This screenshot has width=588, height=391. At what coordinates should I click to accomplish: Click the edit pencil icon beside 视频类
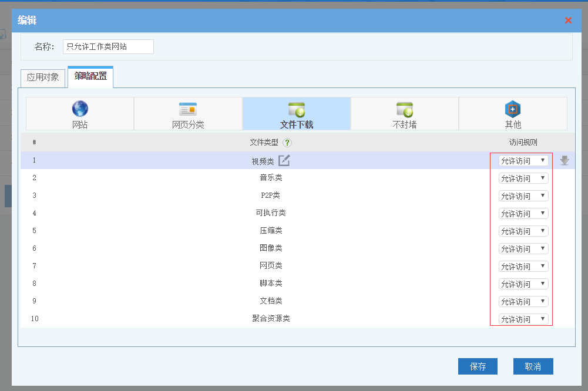pyautogui.click(x=284, y=160)
